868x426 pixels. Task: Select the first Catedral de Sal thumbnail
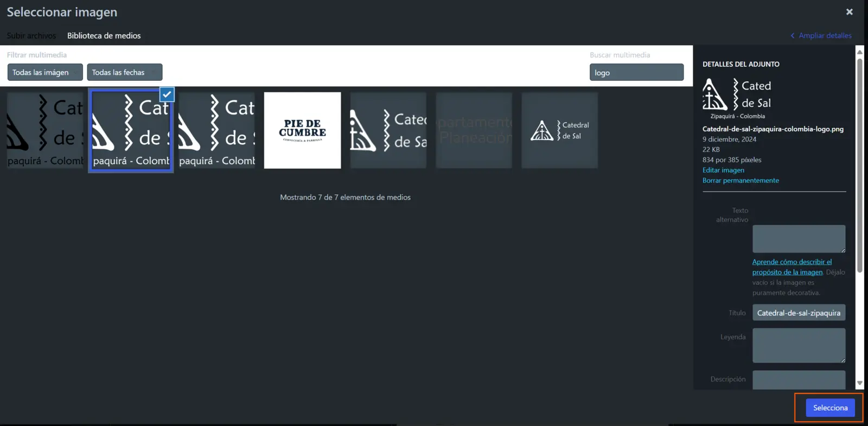point(45,130)
